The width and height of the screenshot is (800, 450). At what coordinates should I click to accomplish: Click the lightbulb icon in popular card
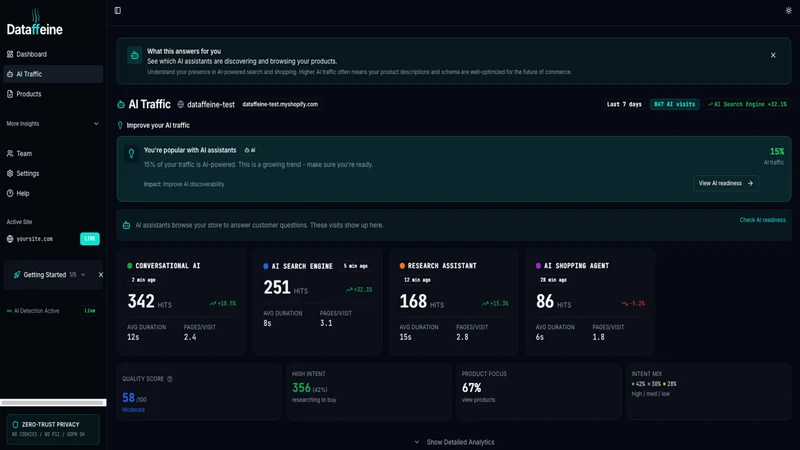point(131,153)
